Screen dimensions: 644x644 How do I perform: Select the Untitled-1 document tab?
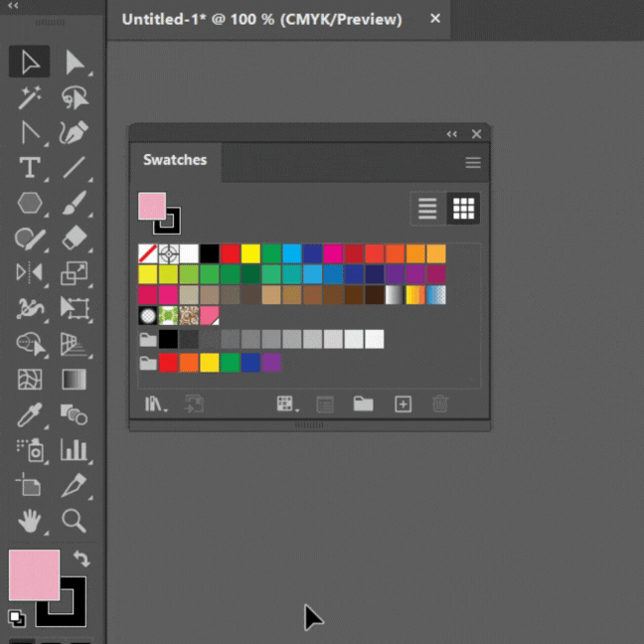click(x=261, y=19)
